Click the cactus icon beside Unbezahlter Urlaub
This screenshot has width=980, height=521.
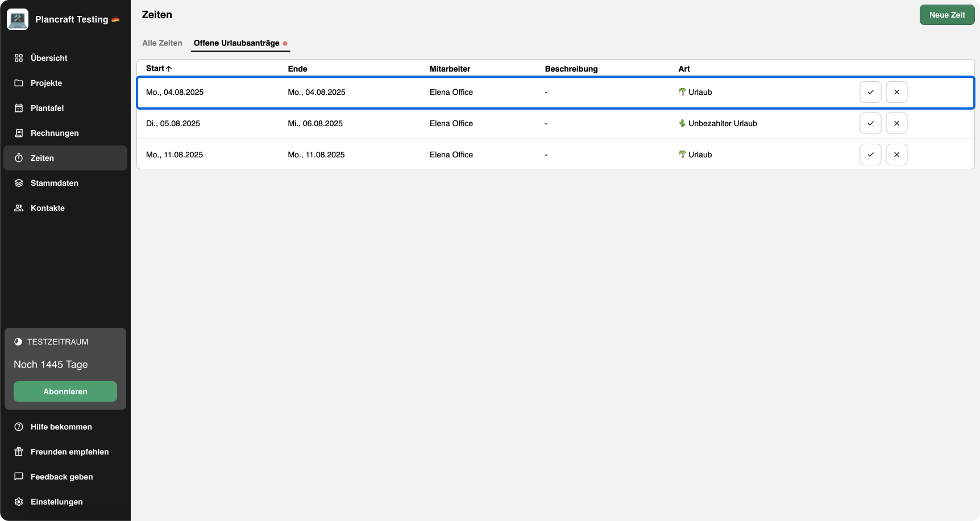coord(682,123)
